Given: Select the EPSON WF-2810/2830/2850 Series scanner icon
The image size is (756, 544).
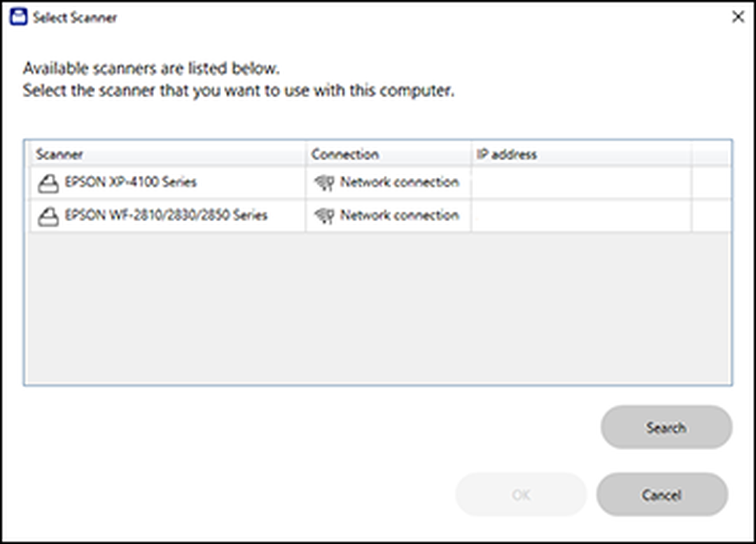Looking at the screenshot, I should [48, 216].
